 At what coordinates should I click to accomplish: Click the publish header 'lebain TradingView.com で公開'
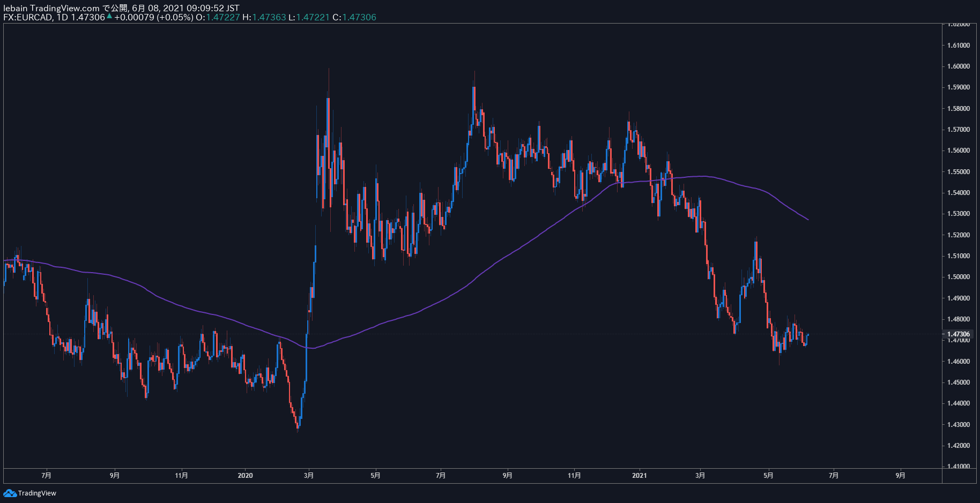66,8
